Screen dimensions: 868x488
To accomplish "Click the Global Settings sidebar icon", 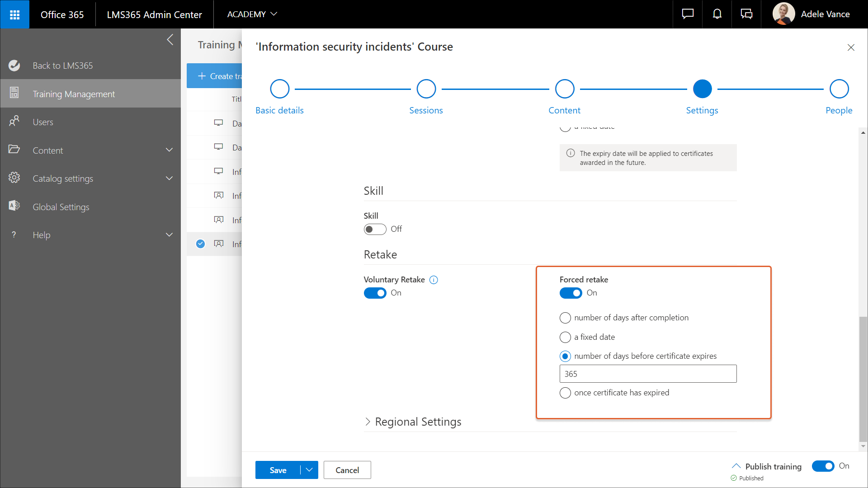I will pos(14,206).
